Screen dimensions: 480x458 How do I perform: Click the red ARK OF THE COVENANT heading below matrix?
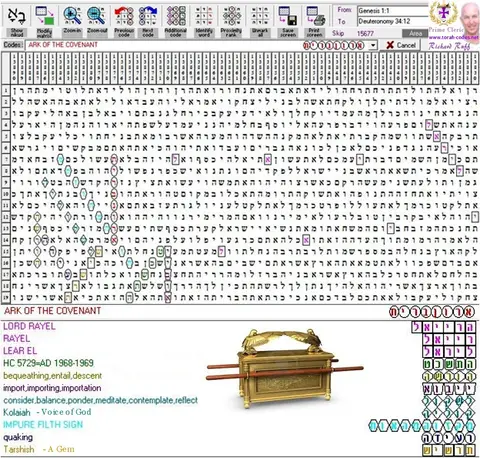52,311
